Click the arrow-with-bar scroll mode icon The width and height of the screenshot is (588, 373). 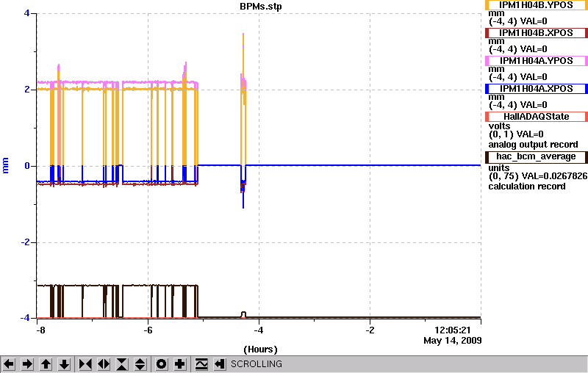(220, 364)
